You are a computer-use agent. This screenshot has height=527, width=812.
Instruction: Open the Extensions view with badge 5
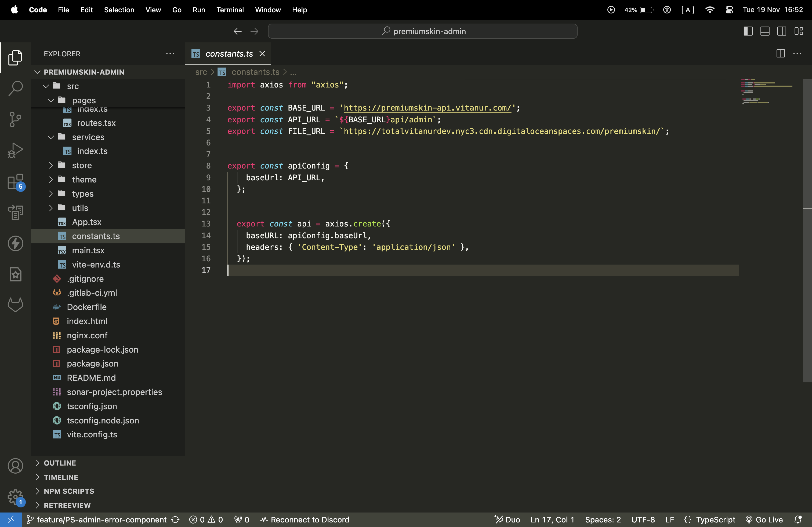click(15, 182)
